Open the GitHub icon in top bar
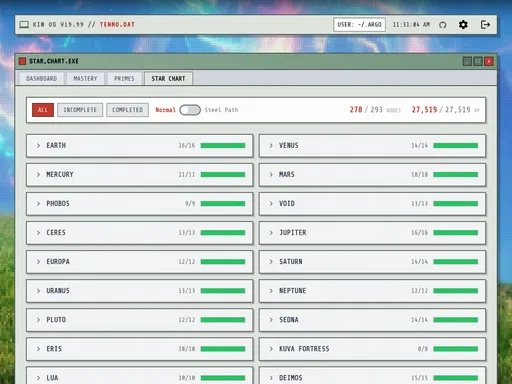The image size is (512, 384). pos(443,25)
